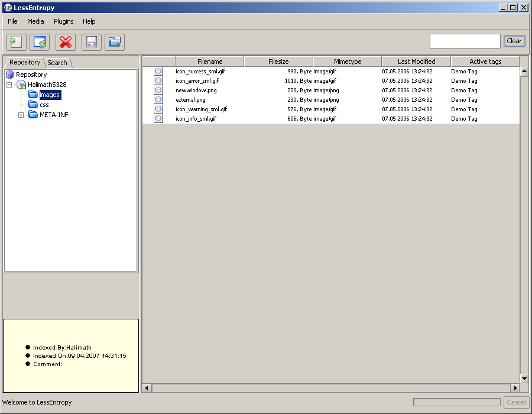Click the horizontal scrollbar left arrow
Image resolution: width=532 pixels, height=414 pixels.
click(147, 388)
